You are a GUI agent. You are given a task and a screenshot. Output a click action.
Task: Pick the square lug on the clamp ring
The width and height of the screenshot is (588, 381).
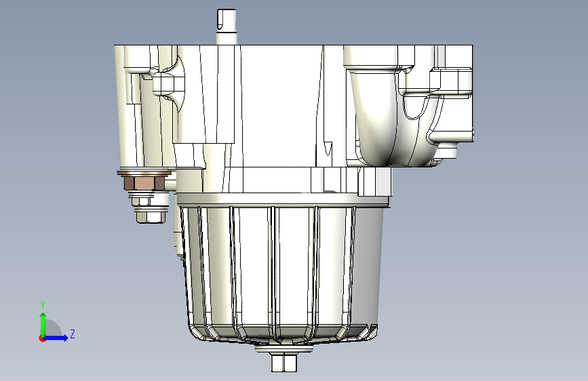375,182
